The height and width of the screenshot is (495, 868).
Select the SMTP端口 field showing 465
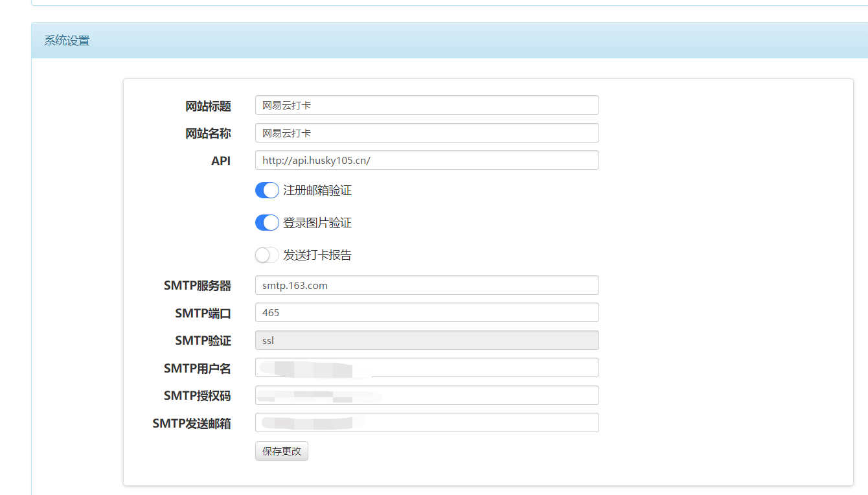[x=426, y=312]
